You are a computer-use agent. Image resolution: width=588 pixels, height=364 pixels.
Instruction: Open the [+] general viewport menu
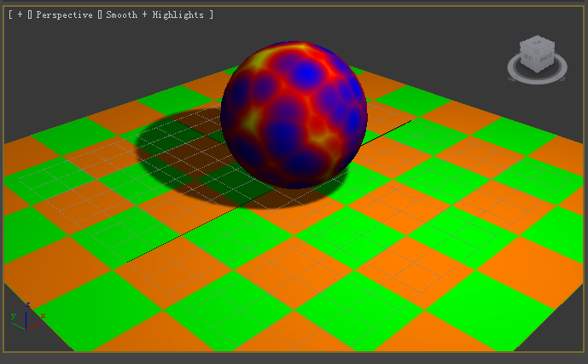[x=20, y=14]
